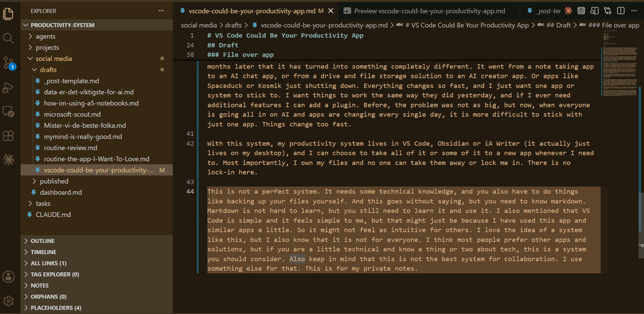
Task: Click line number 44 in the gutter
Action: pyautogui.click(x=189, y=192)
